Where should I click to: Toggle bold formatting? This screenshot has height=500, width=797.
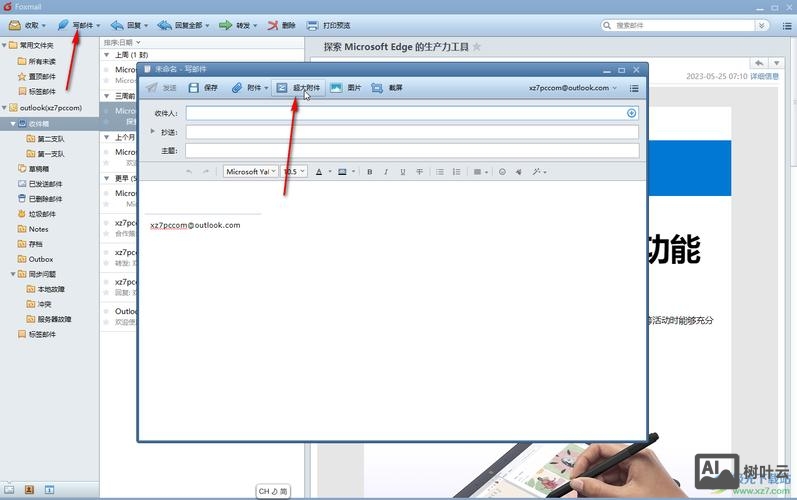click(x=370, y=172)
